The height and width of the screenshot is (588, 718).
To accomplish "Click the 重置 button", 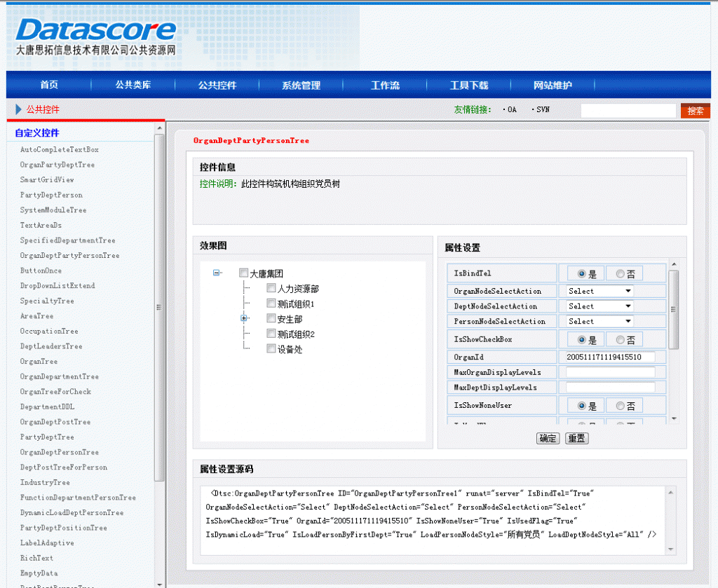I will [577, 438].
